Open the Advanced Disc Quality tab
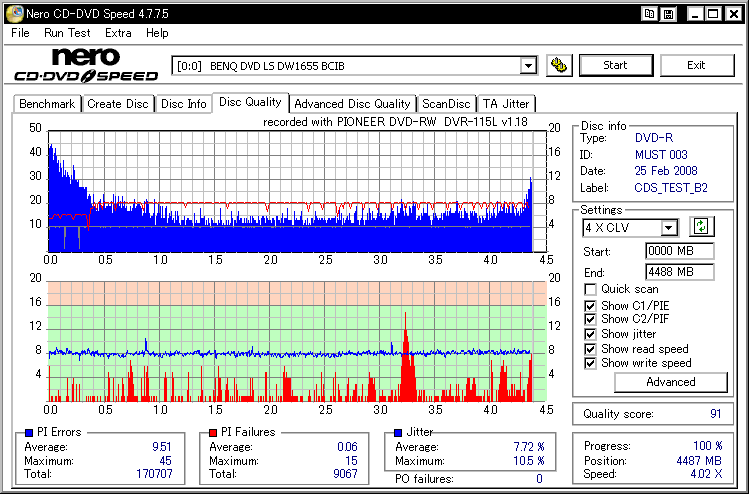Screen dimensions: 749x494 352,104
